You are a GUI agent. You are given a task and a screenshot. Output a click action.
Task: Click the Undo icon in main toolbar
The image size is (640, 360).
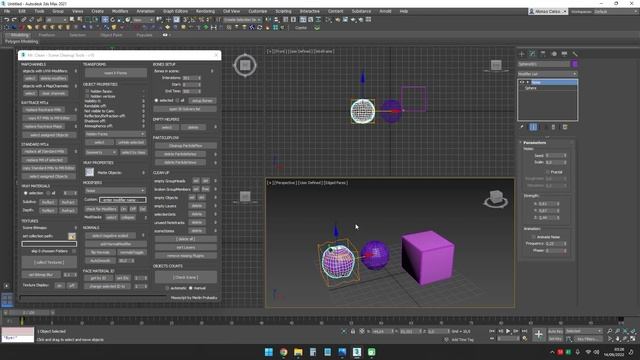coord(7,20)
